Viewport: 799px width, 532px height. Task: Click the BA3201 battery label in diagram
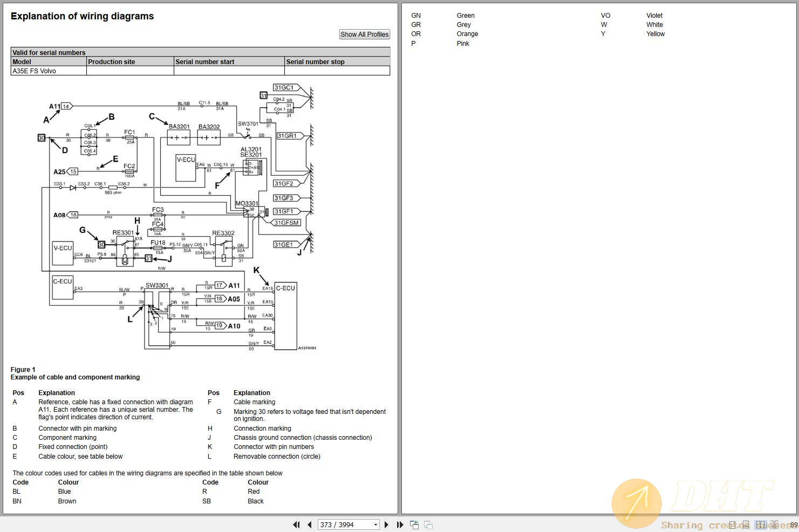[x=179, y=127]
